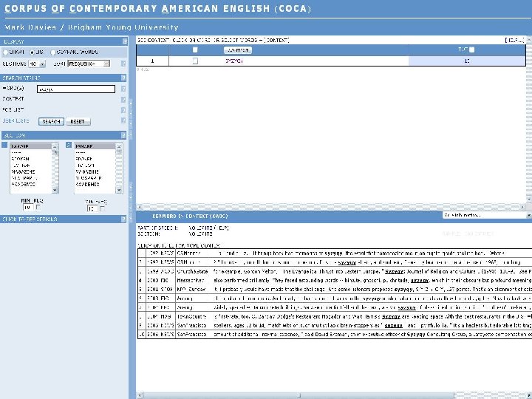Open help icon beside the Word(s) field
The height and width of the screenshot is (399, 532).
coord(123,89)
